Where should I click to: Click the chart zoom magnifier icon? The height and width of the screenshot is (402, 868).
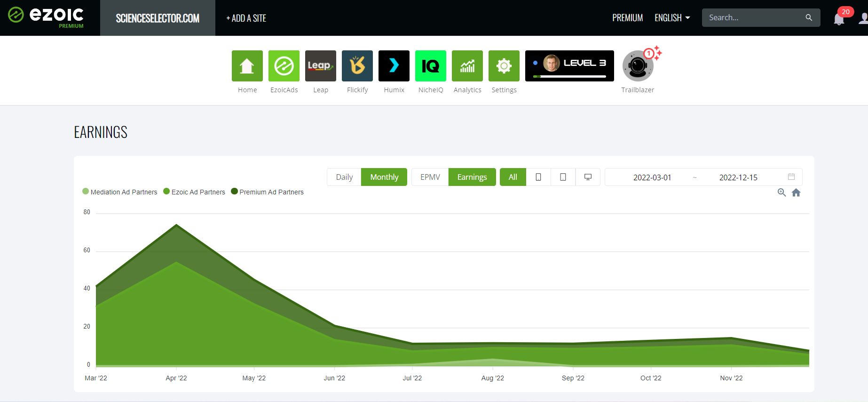point(781,193)
